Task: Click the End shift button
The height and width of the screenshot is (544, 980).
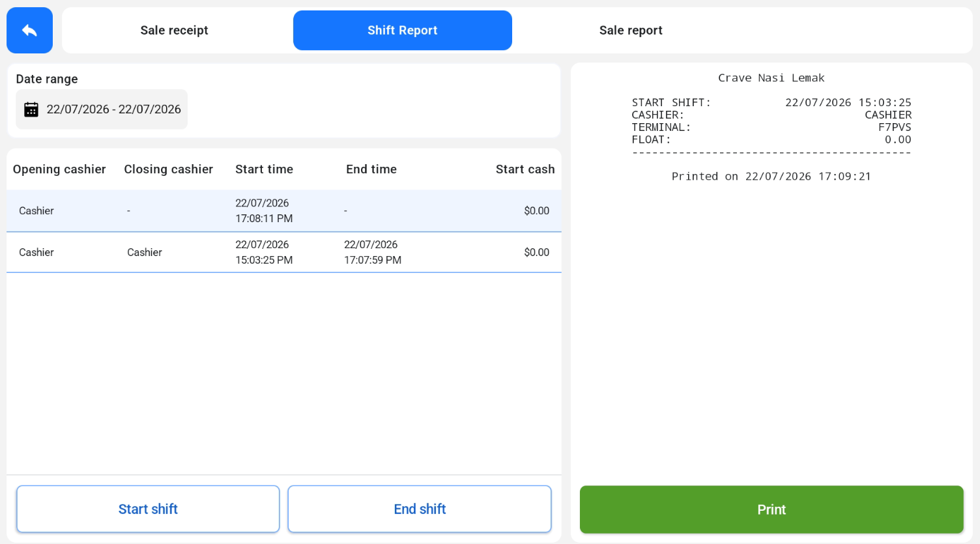Action: click(420, 509)
